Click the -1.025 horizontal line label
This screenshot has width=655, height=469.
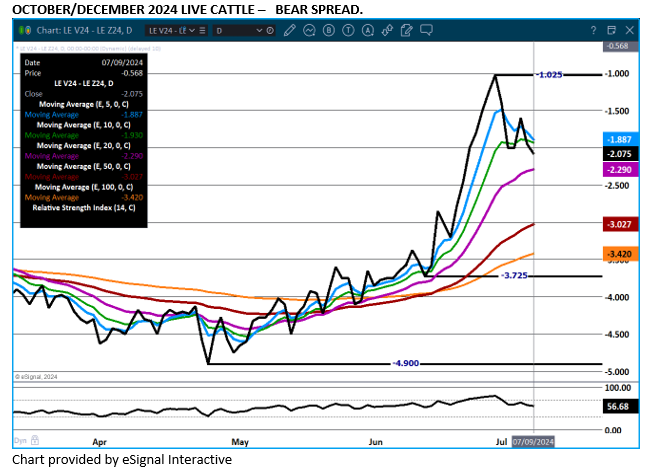(551, 75)
